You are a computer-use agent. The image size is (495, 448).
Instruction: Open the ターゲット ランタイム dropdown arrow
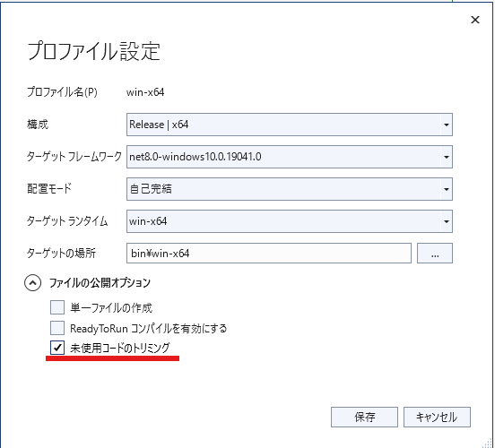click(447, 221)
